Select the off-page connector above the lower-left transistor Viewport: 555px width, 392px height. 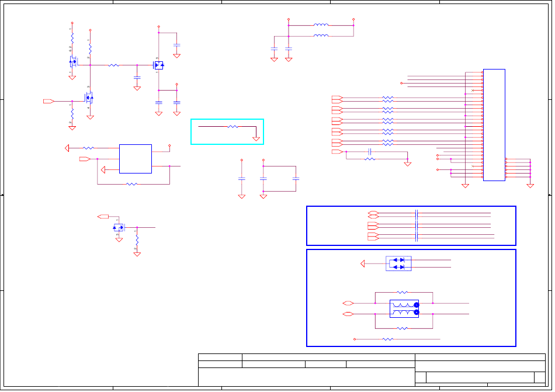(x=103, y=217)
